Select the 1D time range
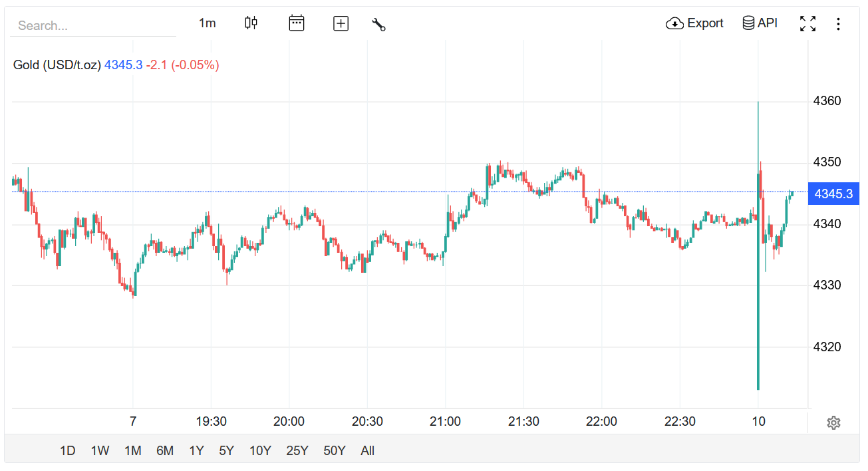Image resolution: width=868 pixels, height=471 pixels. click(x=67, y=450)
